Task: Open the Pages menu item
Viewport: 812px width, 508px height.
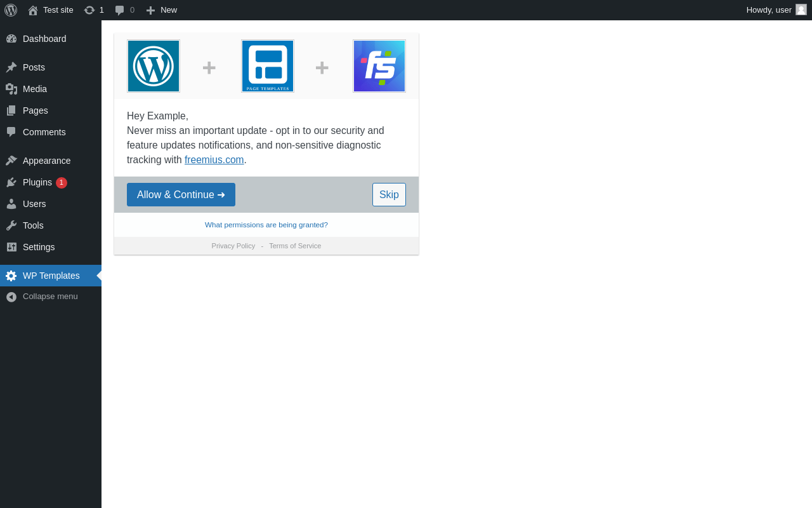Action: click(x=51, y=110)
